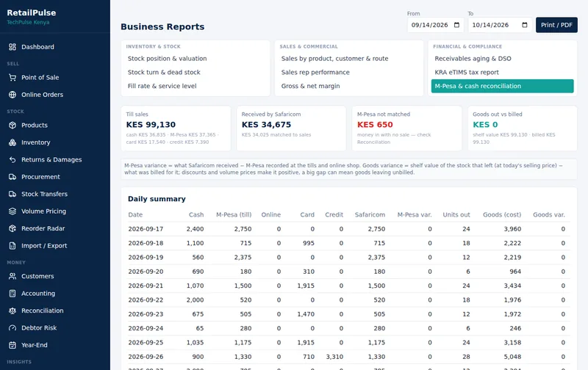Click the Debtor Risk gauge icon

(x=12, y=327)
